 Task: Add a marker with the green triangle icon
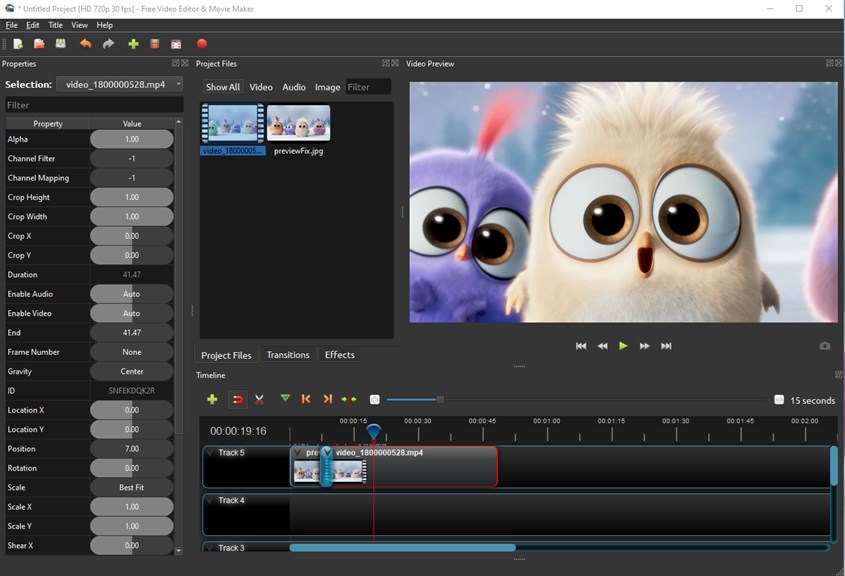point(285,399)
